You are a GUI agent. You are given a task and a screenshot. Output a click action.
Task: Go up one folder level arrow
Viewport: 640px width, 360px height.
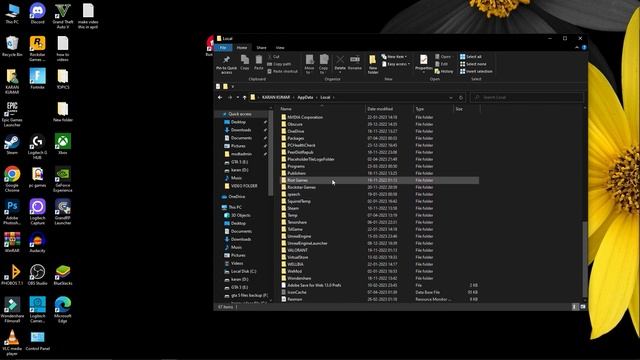[244, 98]
